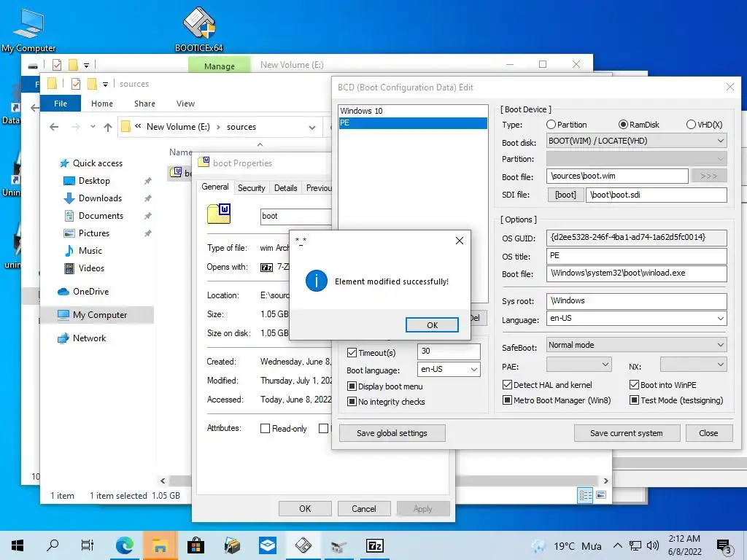Click Explorer up-one-level arrow
Image resolution: width=747 pixels, height=560 pixels.
(x=108, y=127)
